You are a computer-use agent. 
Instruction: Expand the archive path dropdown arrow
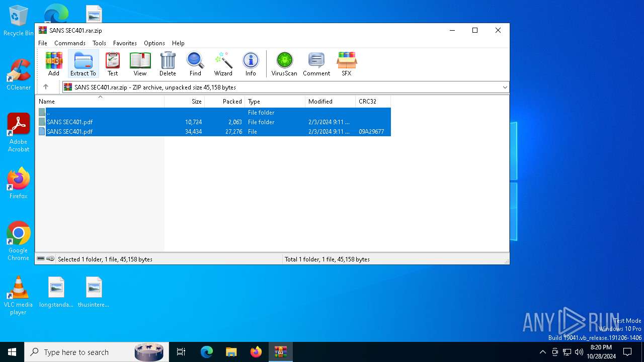coord(505,87)
